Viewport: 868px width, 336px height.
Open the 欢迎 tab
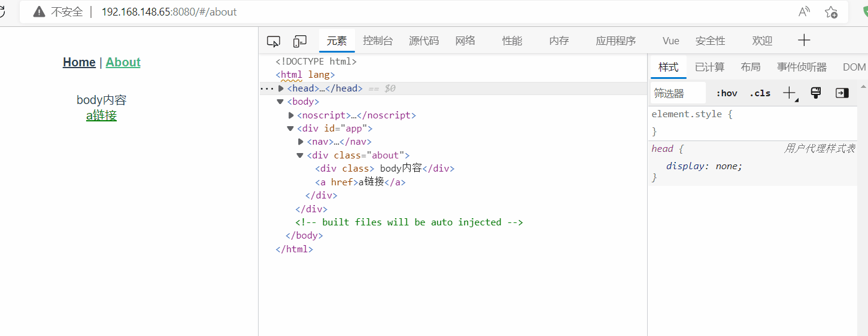[762, 41]
